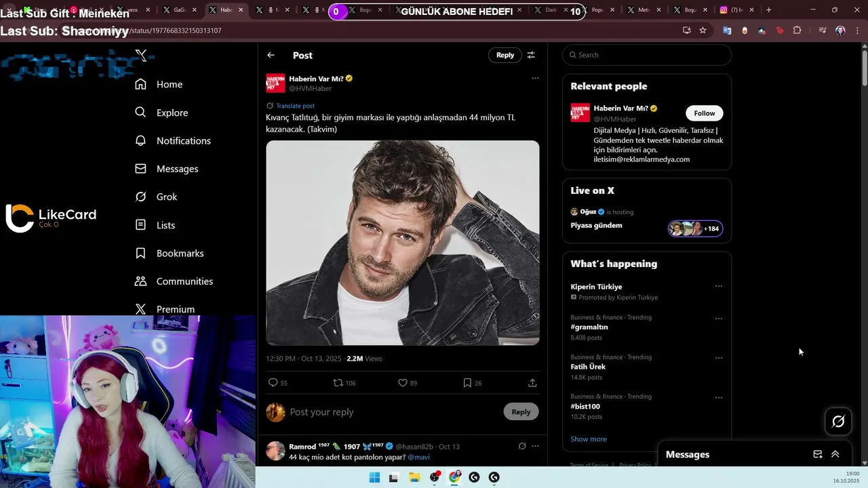Viewport: 868px width, 488px height.
Task: Bookmark this page with star icon
Action: (x=703, y=30)
